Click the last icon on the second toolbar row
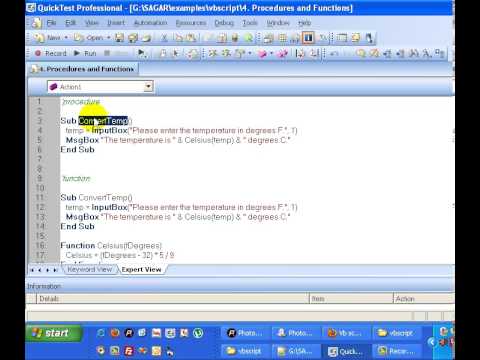The image size is (480, 360). [x=440, y=53]
